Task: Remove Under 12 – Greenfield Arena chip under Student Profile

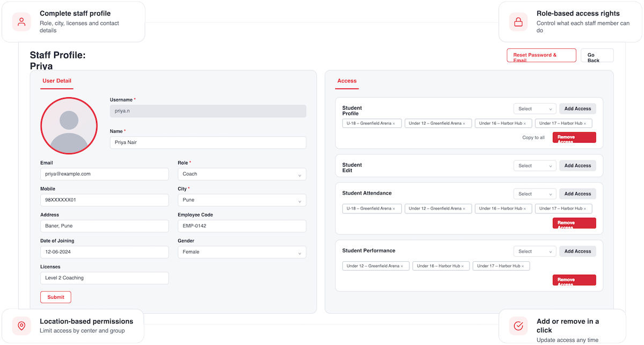Action: click(464, 124)
